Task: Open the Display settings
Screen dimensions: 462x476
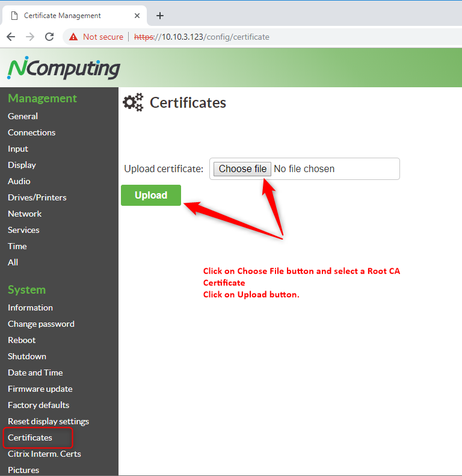Action: [22, 165]
